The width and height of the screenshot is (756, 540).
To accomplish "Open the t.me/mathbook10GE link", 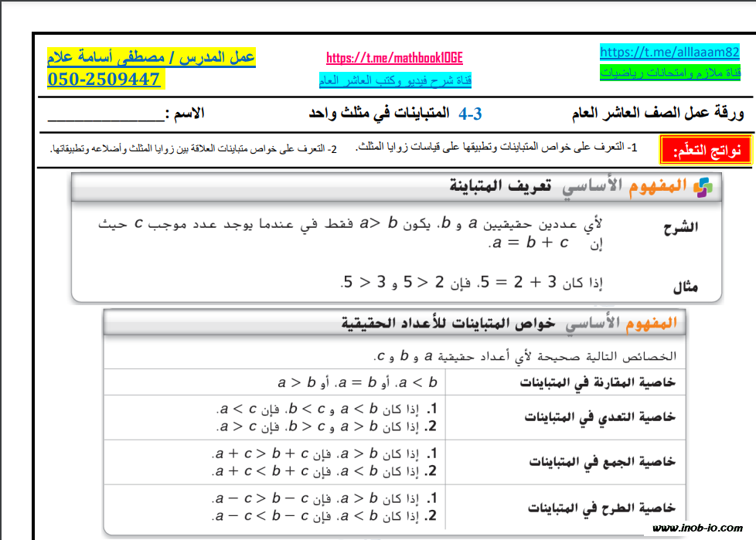I will tap(394, 58).
